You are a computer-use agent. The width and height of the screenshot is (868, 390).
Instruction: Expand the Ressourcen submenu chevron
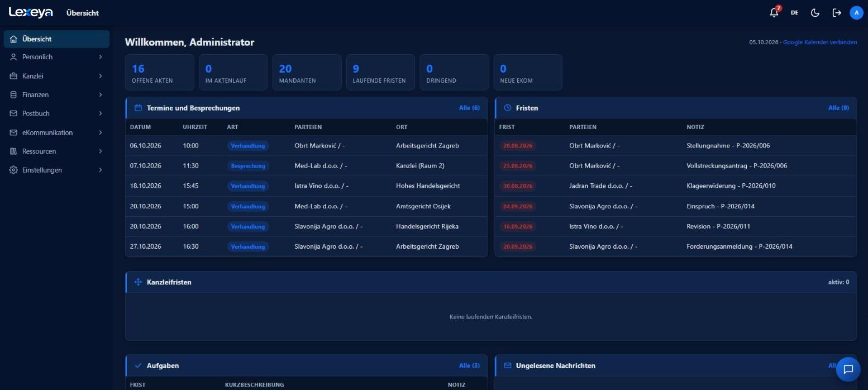click(x=101, y=151)
